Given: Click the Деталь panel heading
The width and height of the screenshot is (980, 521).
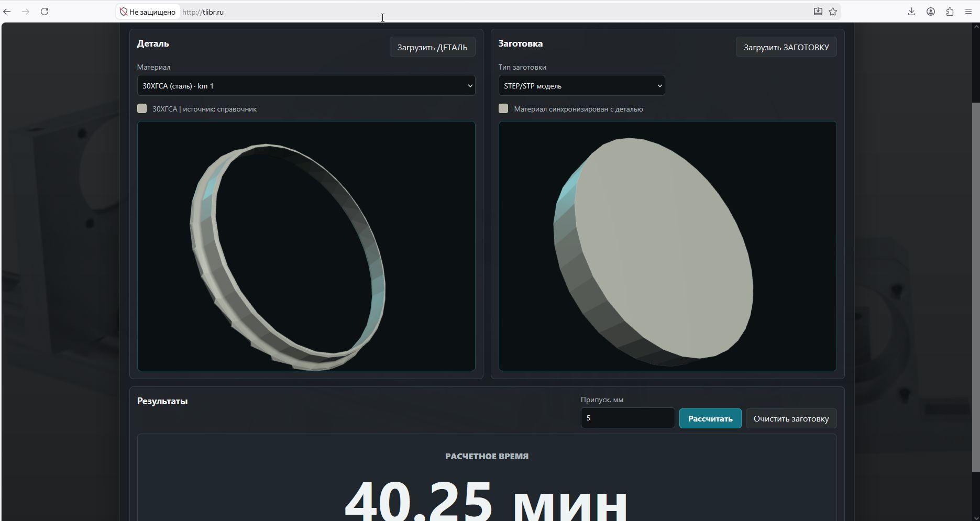Looking at the screenshot, I should [153, 43].
